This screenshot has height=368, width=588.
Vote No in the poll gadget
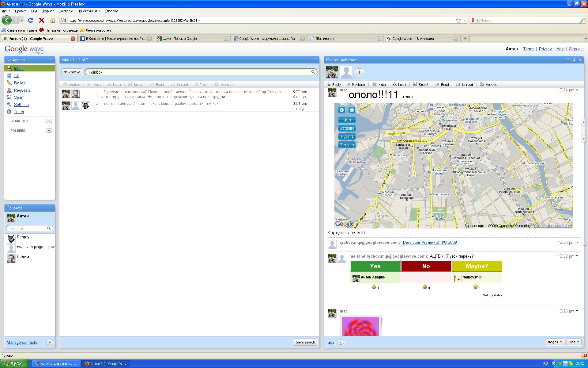(426, 266)
